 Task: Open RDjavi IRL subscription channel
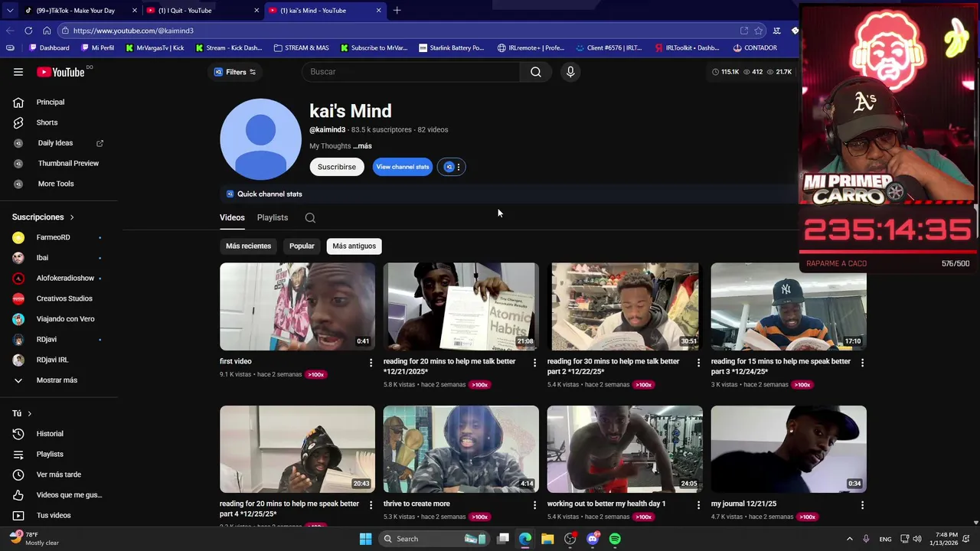coord(52,360)
